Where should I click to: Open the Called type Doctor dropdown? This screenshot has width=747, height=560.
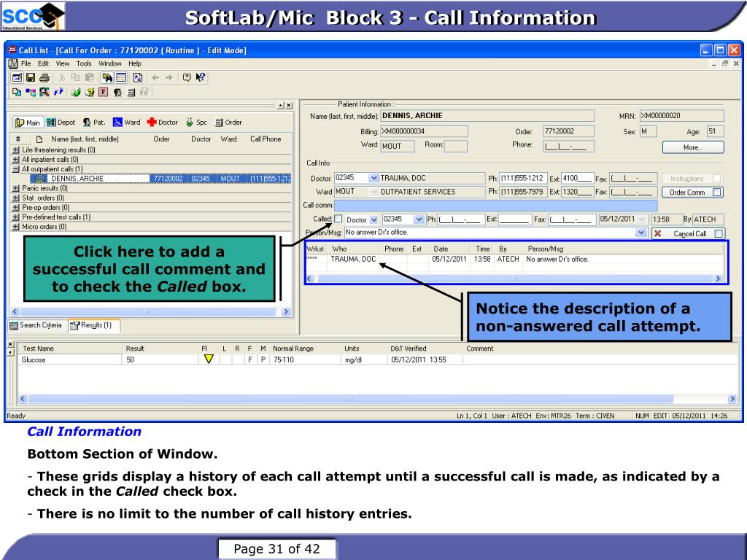[374, 219]
